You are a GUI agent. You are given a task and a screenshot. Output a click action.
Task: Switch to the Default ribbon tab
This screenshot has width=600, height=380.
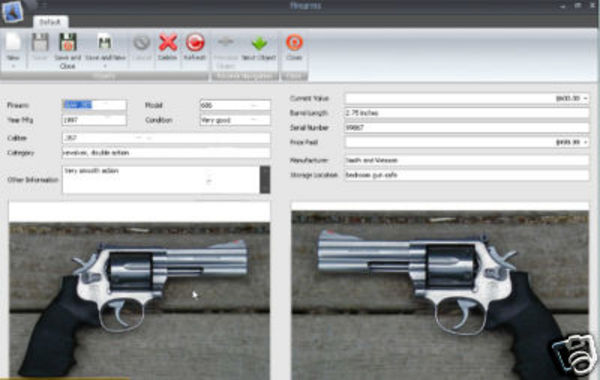click(50, 22)
